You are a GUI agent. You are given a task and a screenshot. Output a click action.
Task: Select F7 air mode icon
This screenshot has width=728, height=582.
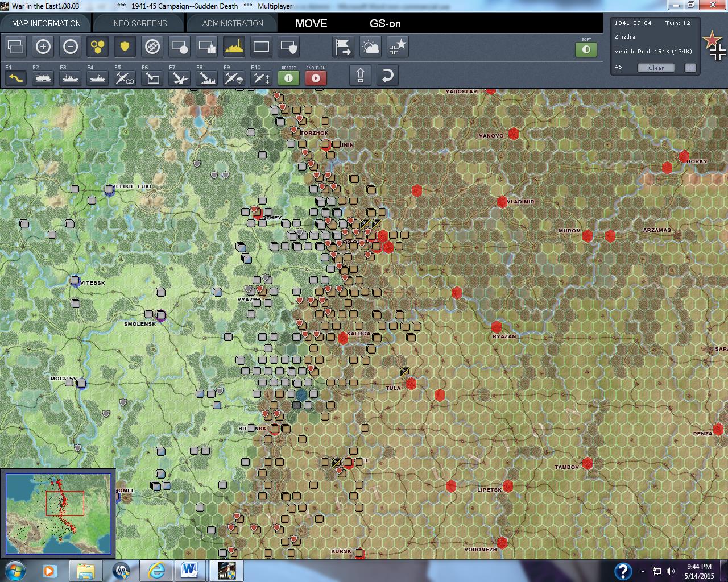pyautogui.click(x=180, y=77)
